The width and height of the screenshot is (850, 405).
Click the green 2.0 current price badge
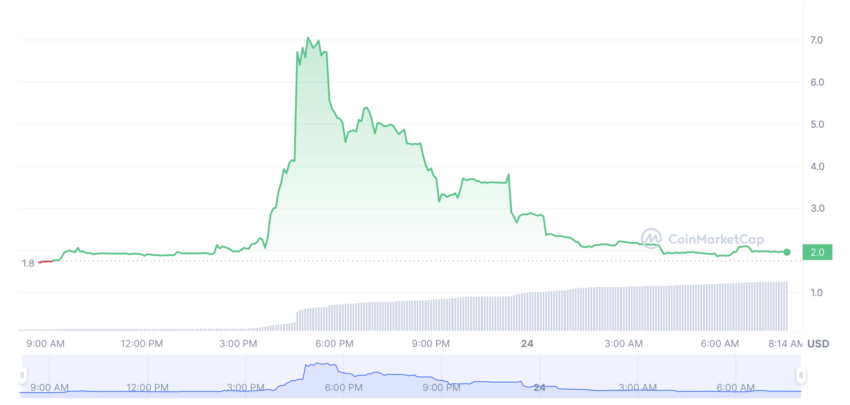[x=817, y=252]
